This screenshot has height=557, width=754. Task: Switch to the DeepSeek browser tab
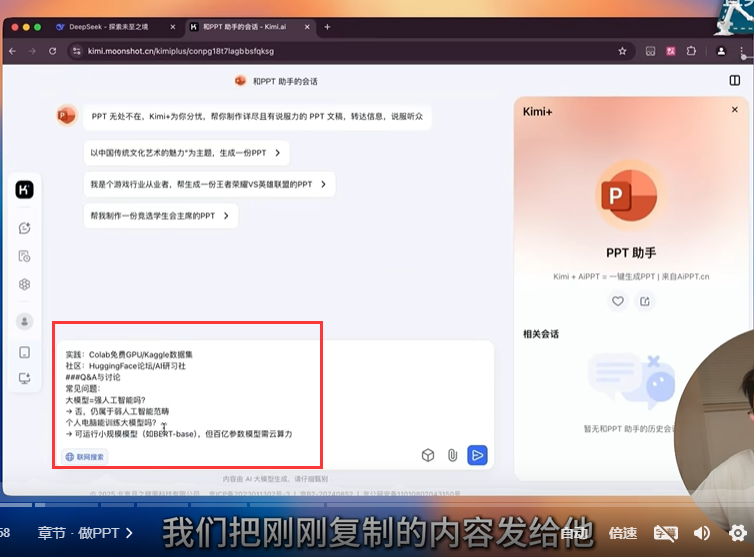[109, 27]
